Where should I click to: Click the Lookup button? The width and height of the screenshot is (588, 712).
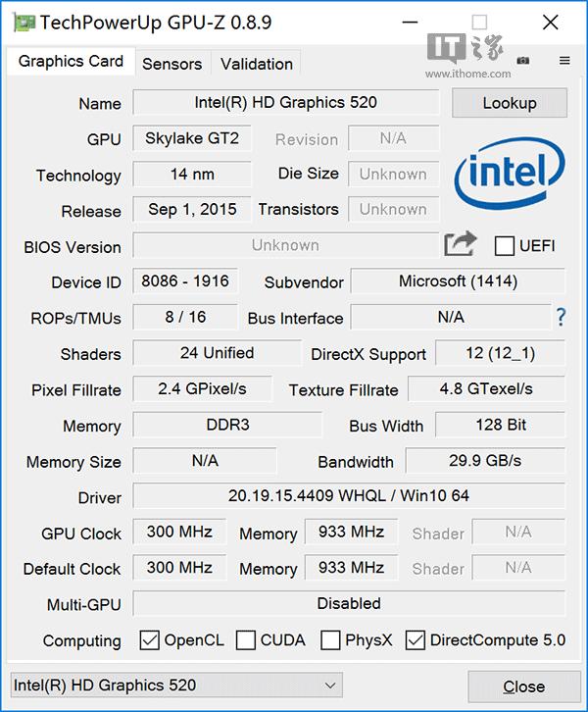pos(510,103)
